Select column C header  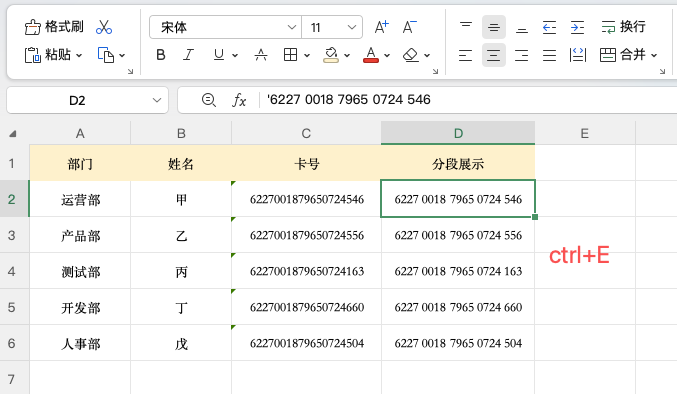306,133
